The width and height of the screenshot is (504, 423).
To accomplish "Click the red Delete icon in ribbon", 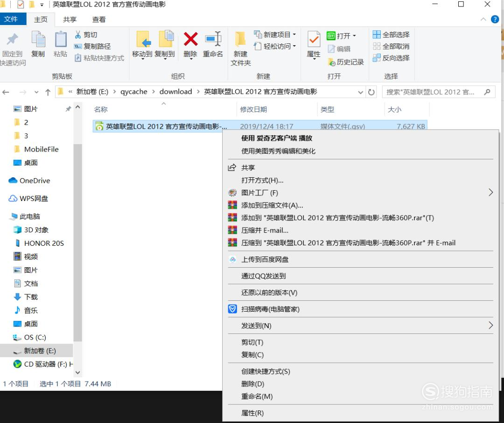I will point(190,40).
